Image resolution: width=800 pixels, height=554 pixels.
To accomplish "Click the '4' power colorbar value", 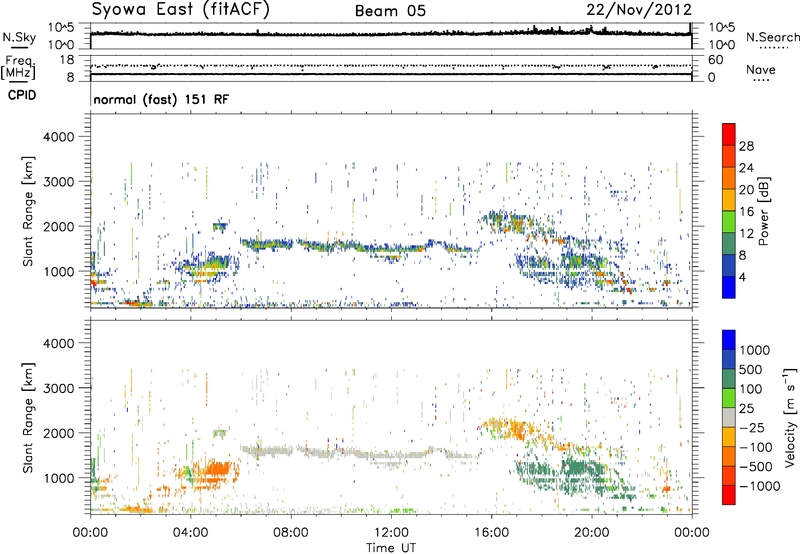I will click(743, 278).
